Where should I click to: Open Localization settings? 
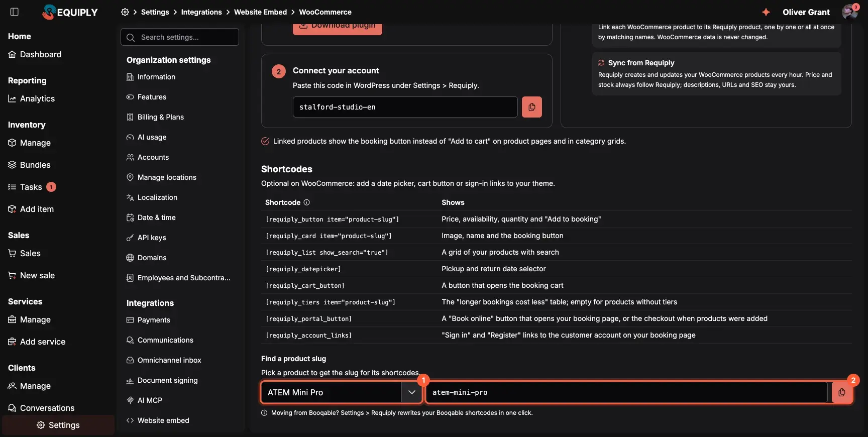pos(152,197)
